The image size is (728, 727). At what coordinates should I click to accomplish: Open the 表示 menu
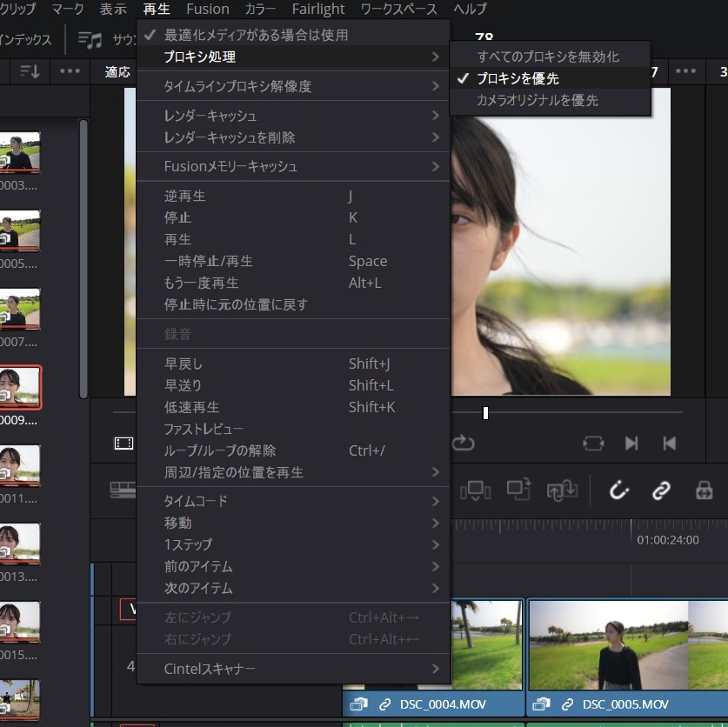click(113, 9)
